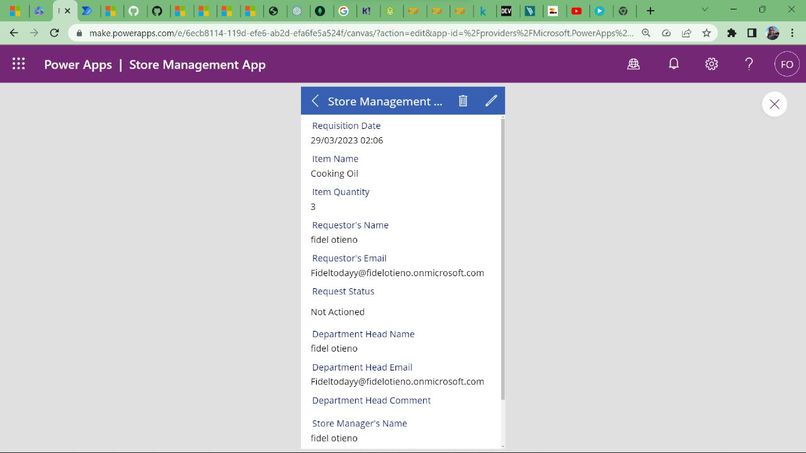The width and height of the screenshot is (806, 453).
Task: Open the settings gear
Action: coord(711,64)
